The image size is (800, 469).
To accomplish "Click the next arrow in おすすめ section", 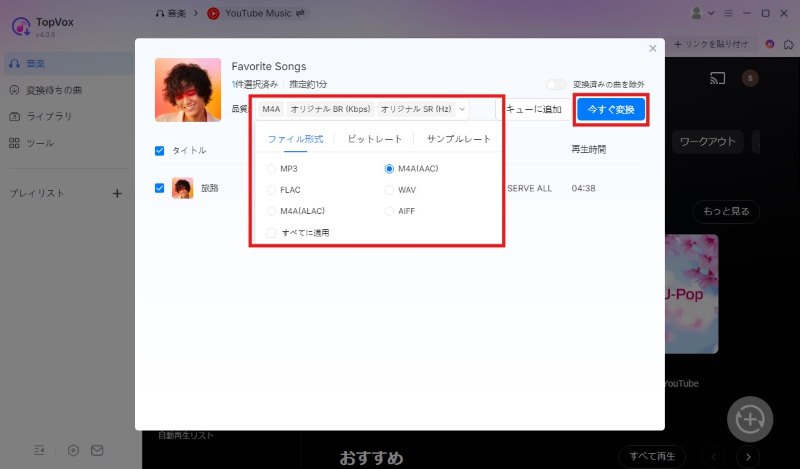I will [x=748, y=456].
